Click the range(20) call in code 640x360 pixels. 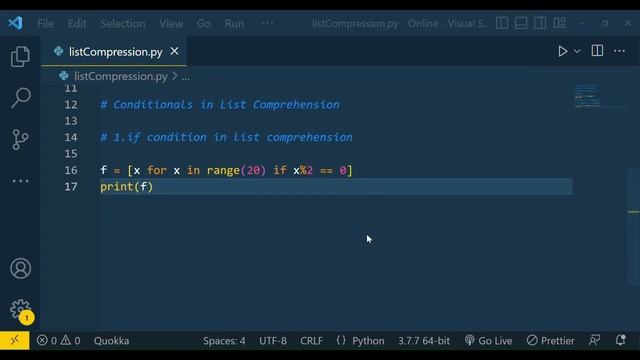pyautogui.click(x=236, y=170)
